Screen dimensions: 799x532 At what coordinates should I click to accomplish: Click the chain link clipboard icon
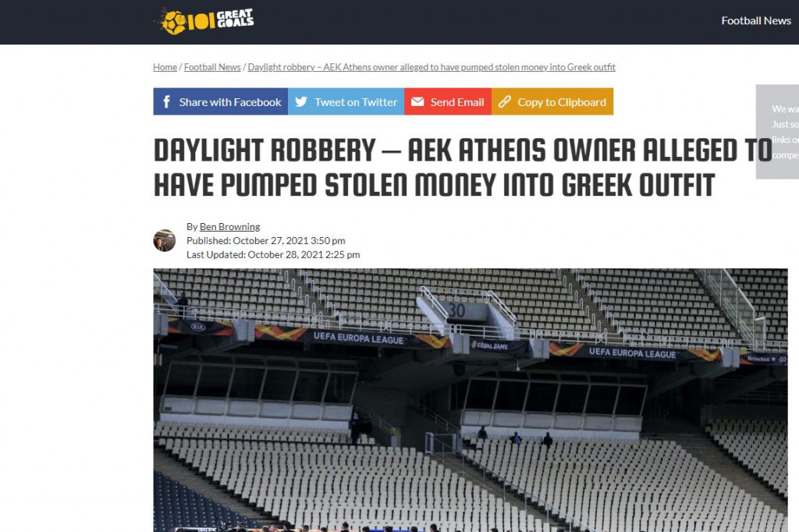[505, 102]
